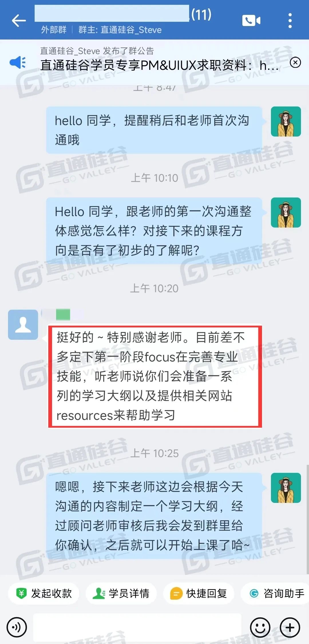
Task: Click the group announcement speaker icon
Action: coord(18,62)
